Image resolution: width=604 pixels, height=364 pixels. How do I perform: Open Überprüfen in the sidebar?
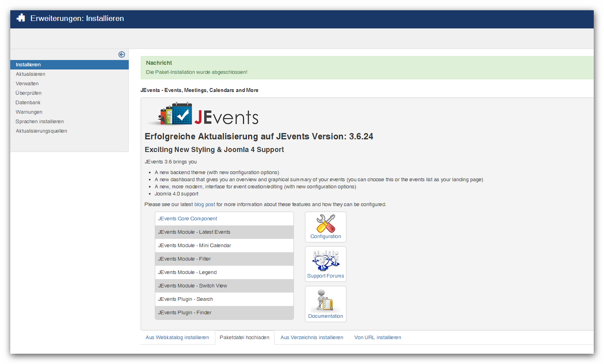coord(28,93)
